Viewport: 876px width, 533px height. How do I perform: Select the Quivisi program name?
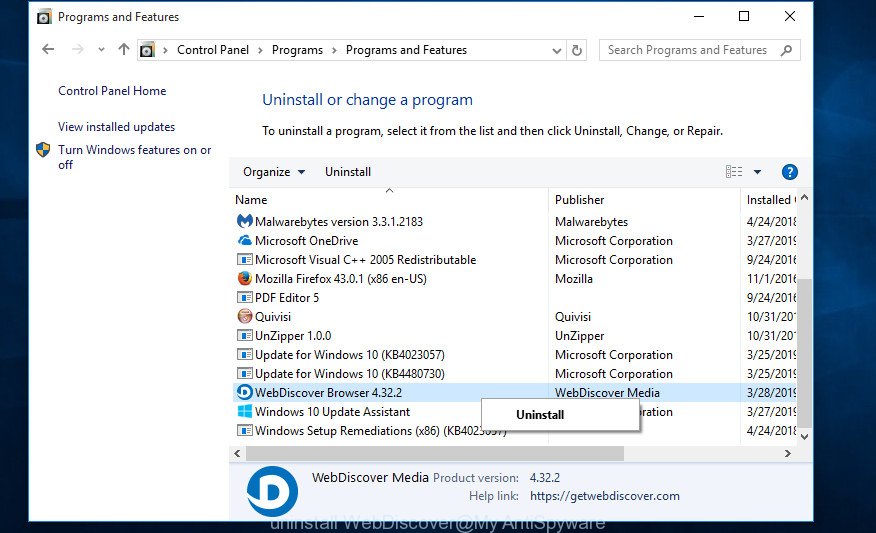pos(273,317)
